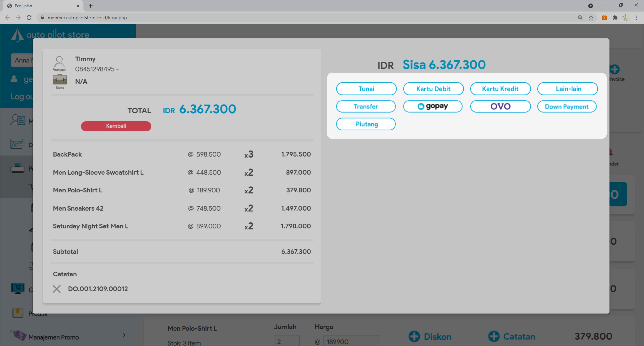
Task: Remove the catatan note with X icon
Action: pyautogui.click(x=56, y=289)
